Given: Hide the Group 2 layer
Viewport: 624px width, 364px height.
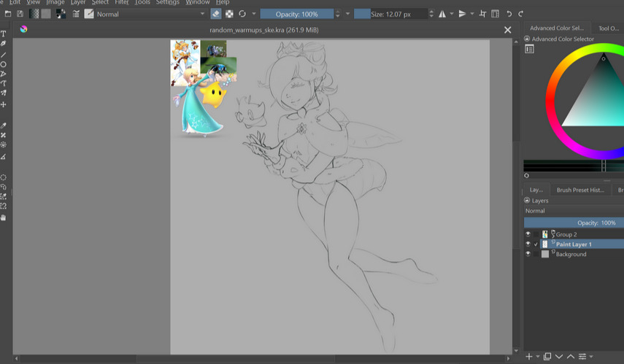Looking at the screenshot, I should point(528,234).
